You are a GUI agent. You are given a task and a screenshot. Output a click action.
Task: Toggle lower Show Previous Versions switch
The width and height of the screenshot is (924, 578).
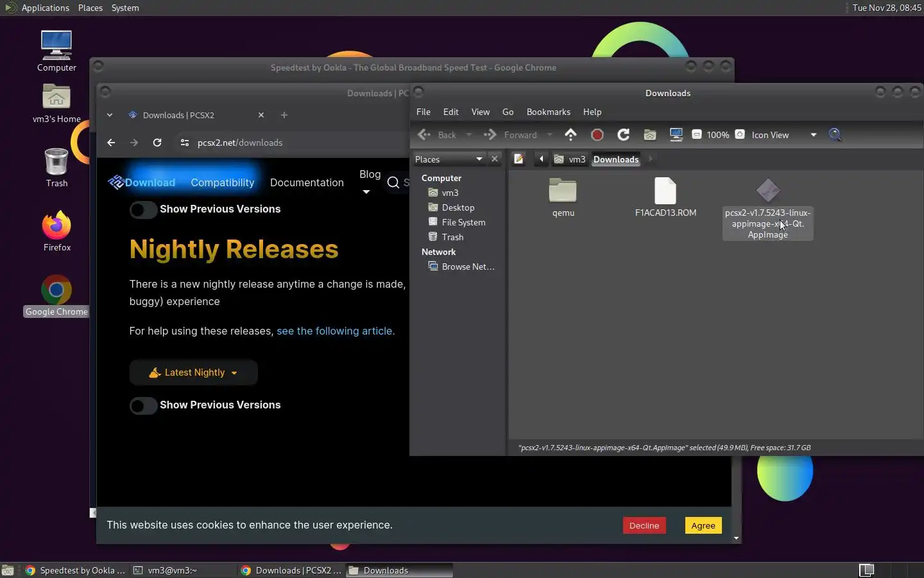143,405
